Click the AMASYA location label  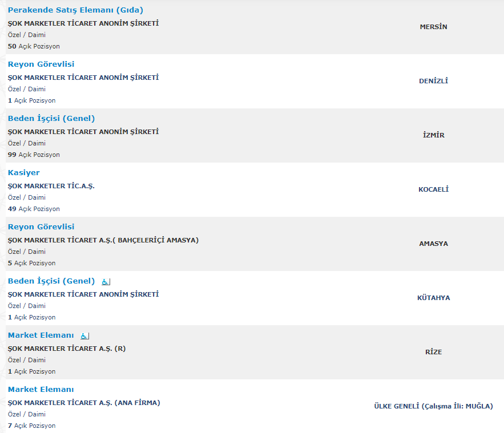coord(433,244)
